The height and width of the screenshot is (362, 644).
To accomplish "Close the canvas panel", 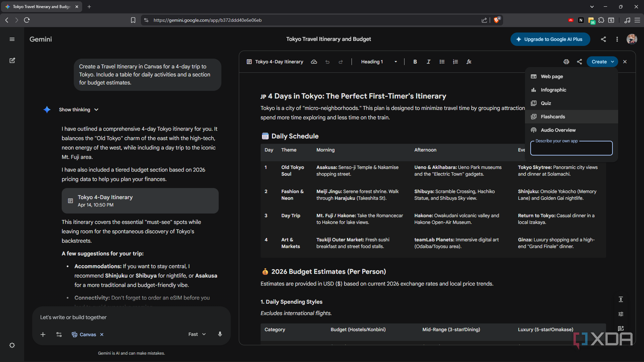I will 625,62.
